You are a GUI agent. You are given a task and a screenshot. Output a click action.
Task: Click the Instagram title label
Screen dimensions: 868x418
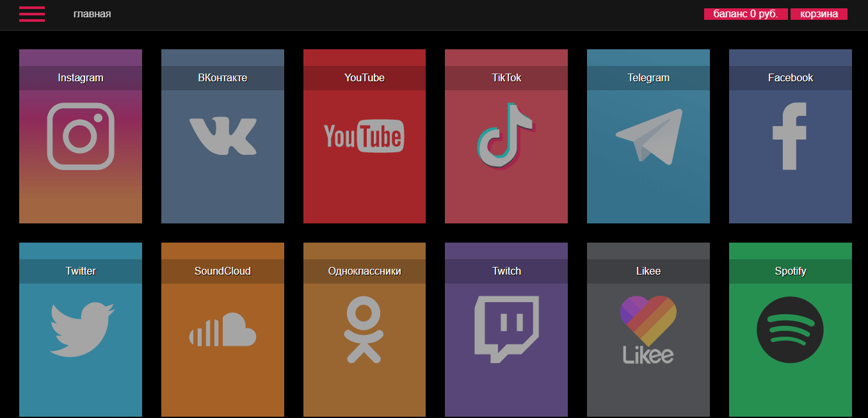(81, 78)
